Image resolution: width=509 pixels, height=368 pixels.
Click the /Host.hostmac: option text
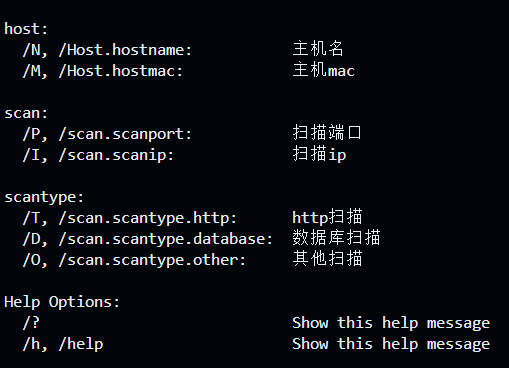click(121, 71)
